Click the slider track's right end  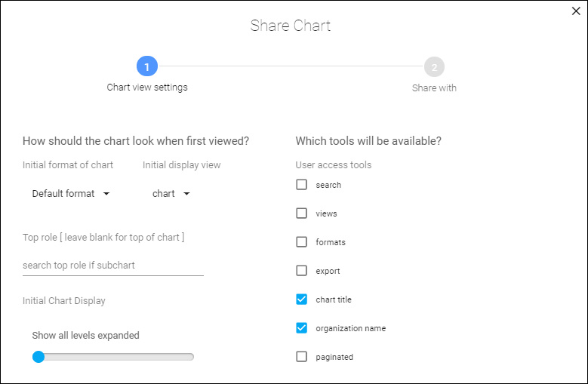191,357
